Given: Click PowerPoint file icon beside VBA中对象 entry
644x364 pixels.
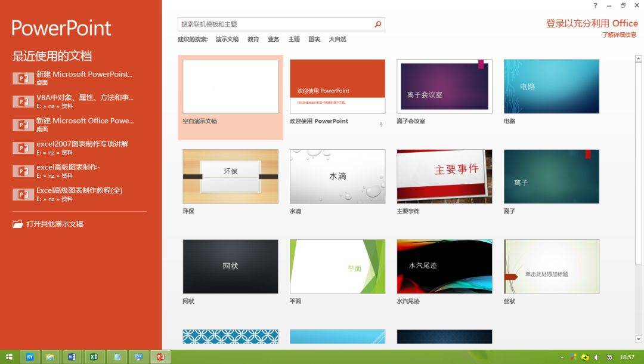Looking at the screenshot, I should pyautogui.click(x=23, y=101).
